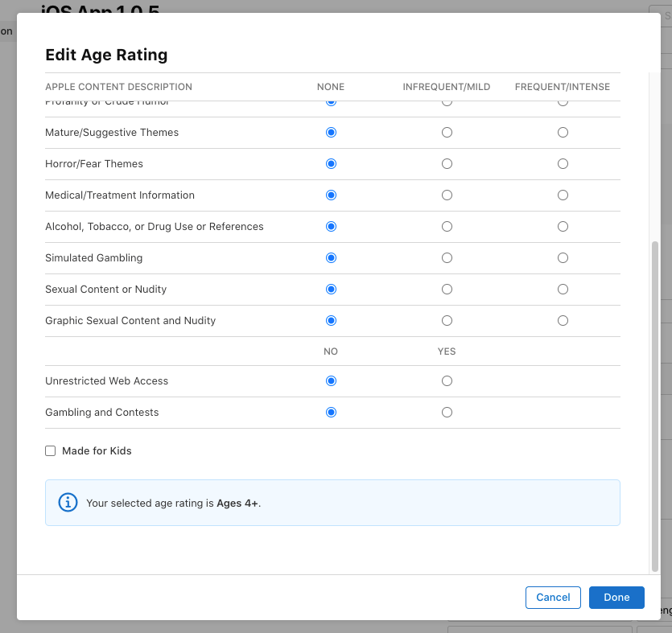This screenshot has height=633, width=672.
Task: Click the info icon beside age rating message
Action: 68,503
